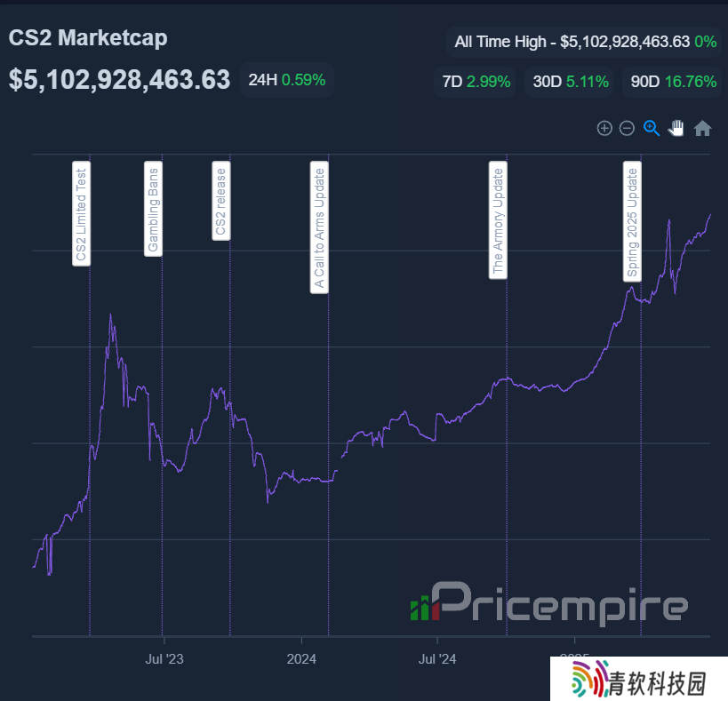The width and height of the screenshot is (728, 701).
Task: Click the Pricempire watermark logo
Action: 549,602
